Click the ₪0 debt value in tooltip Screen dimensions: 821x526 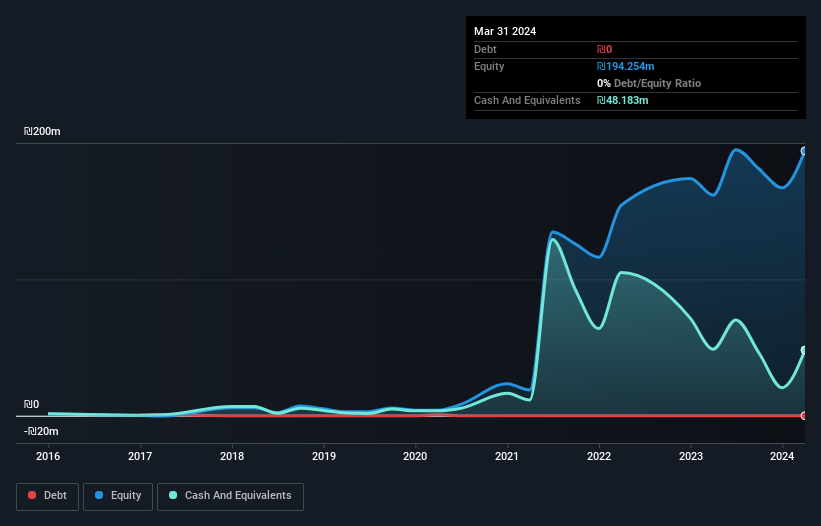click(604, 49)
